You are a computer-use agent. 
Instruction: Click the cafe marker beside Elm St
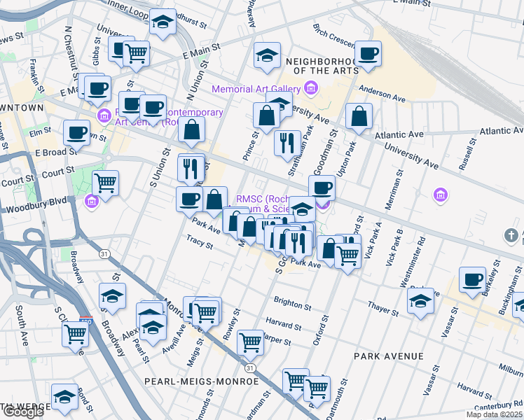(76, 135)
